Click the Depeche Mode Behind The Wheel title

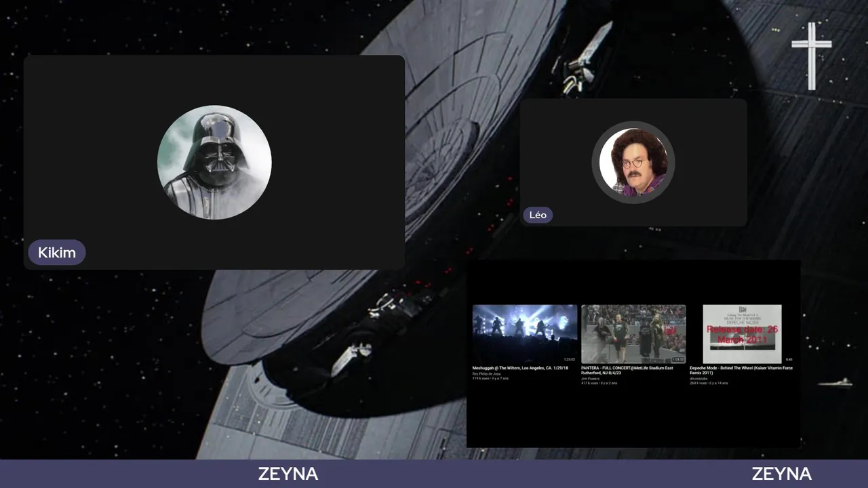click(x=741, y=371)
